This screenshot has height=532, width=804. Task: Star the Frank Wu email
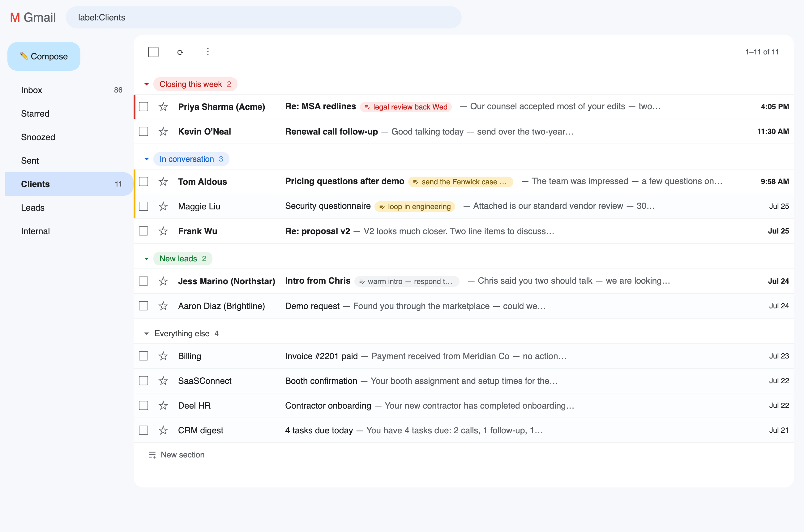(x=163, y=231)
